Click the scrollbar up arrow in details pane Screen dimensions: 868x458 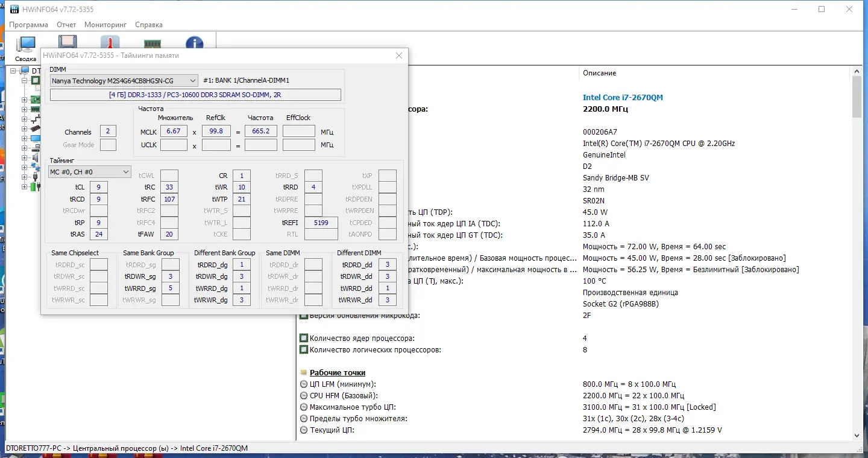[857, 72]
